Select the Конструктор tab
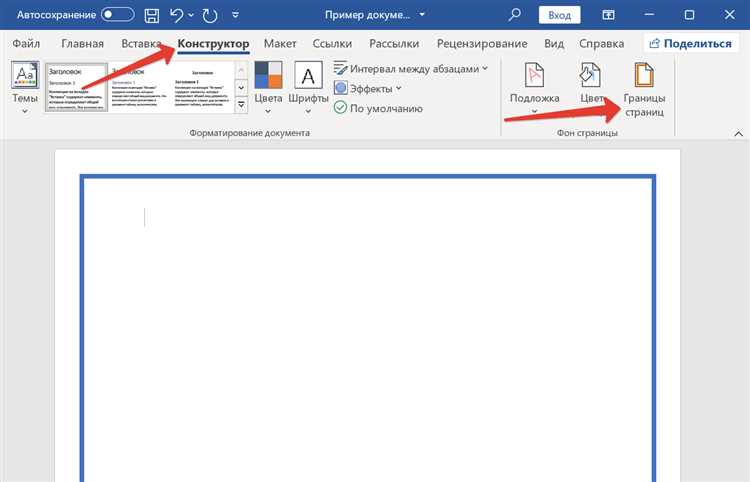Image resolution: width=750 pixels, height=482 pixels. pyautogui.click(x=213, y=44)
